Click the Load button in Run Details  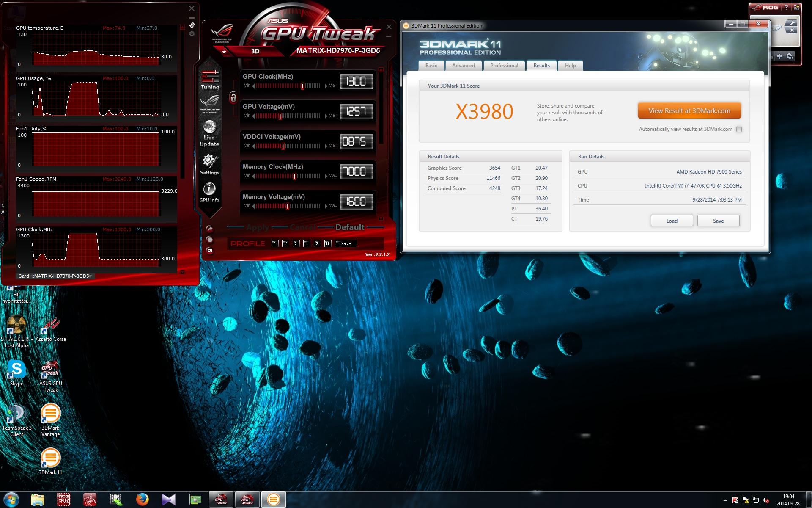pyautogui.click(x=672, y=221)
